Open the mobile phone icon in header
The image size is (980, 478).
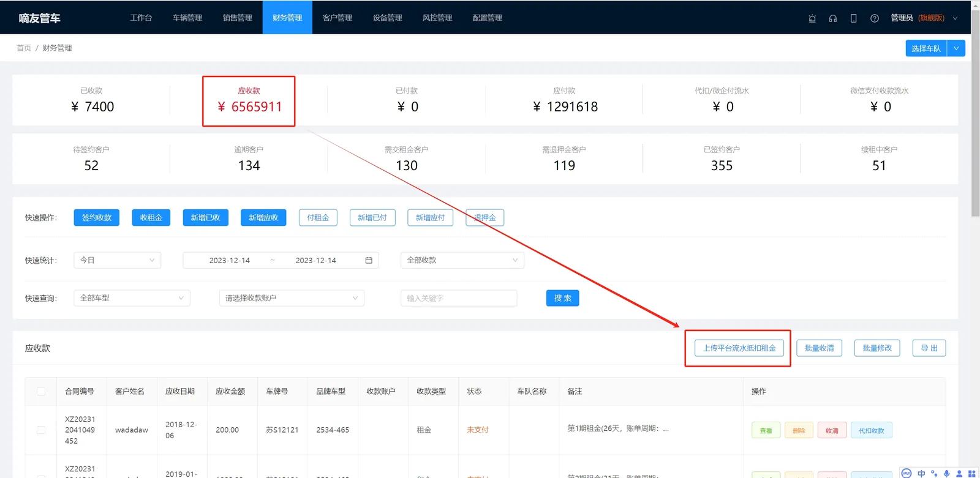854,18
